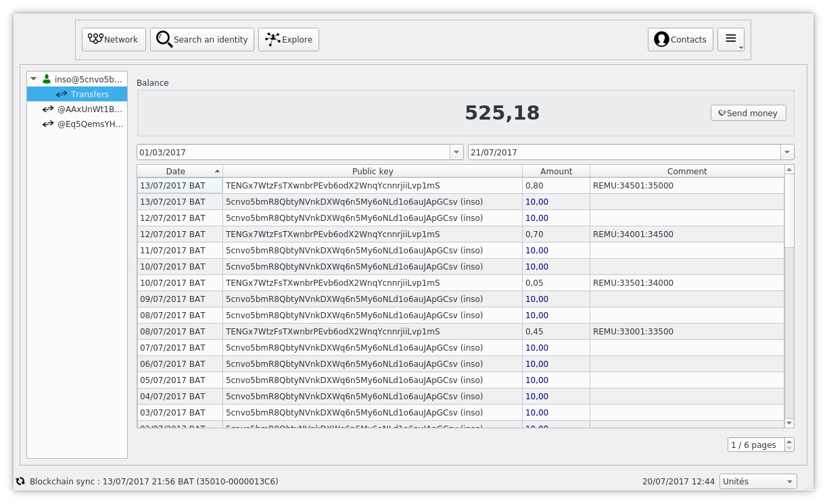Open the Network view

[114, 39]
